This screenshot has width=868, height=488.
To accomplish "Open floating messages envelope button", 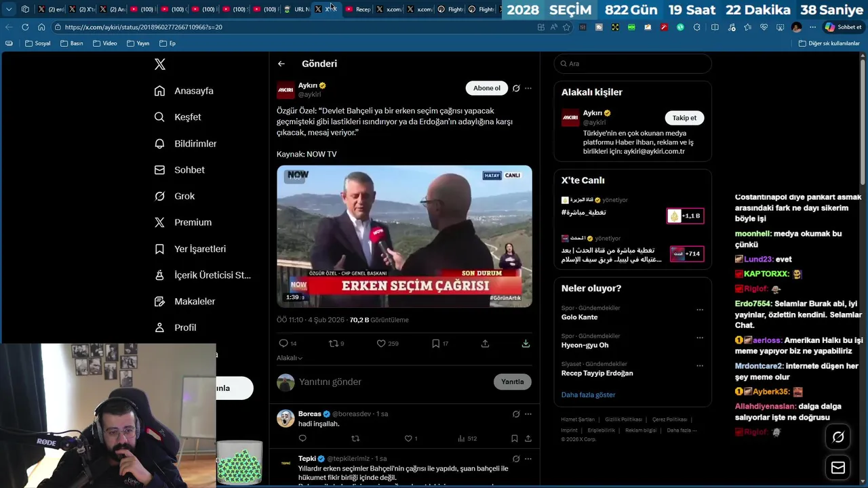I will (x=838, y=468).
